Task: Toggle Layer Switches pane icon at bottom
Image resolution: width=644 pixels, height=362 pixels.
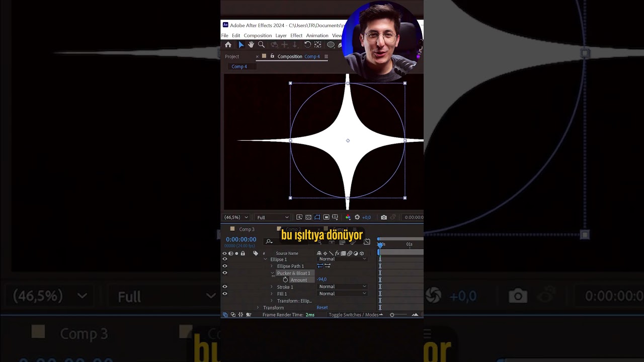Action: (225, 315)
